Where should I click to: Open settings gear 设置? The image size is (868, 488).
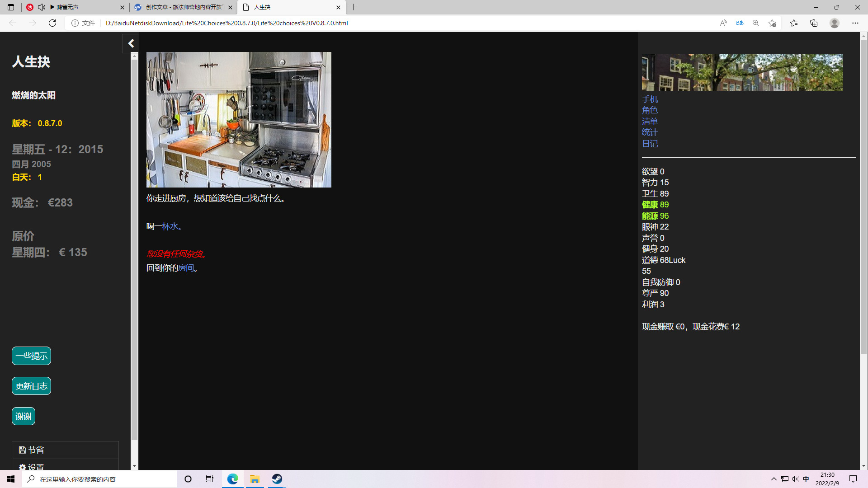pyautogui.click(x=22, y=467)
